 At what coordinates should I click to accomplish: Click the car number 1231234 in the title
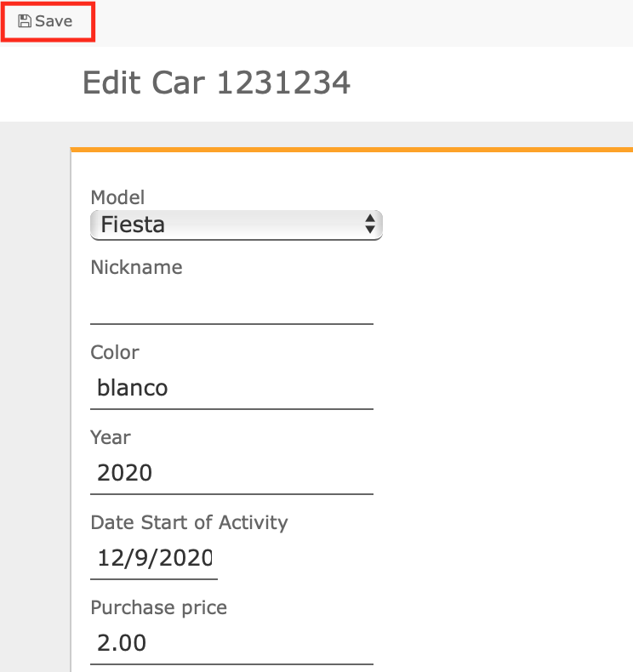283,83
